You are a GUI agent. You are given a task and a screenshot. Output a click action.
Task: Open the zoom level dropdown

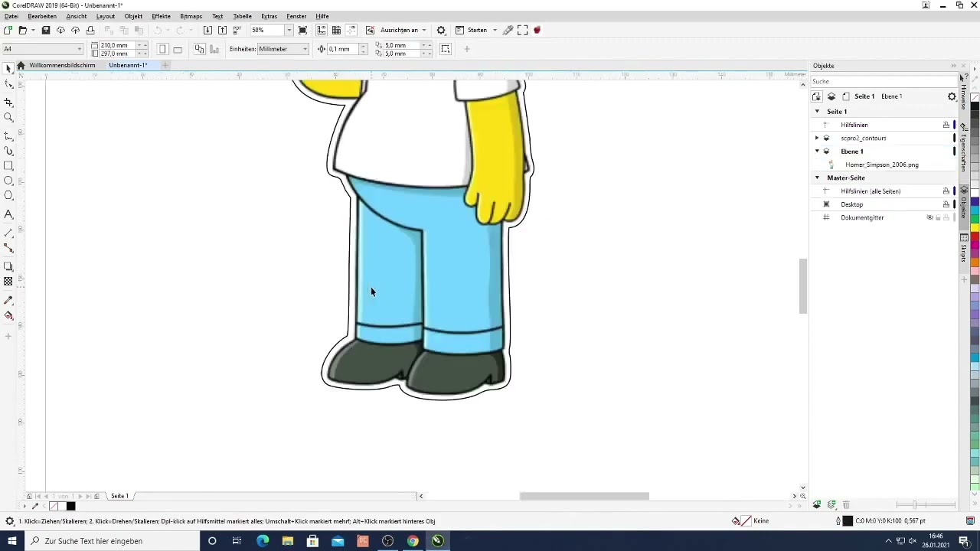(x=289, y=30)
